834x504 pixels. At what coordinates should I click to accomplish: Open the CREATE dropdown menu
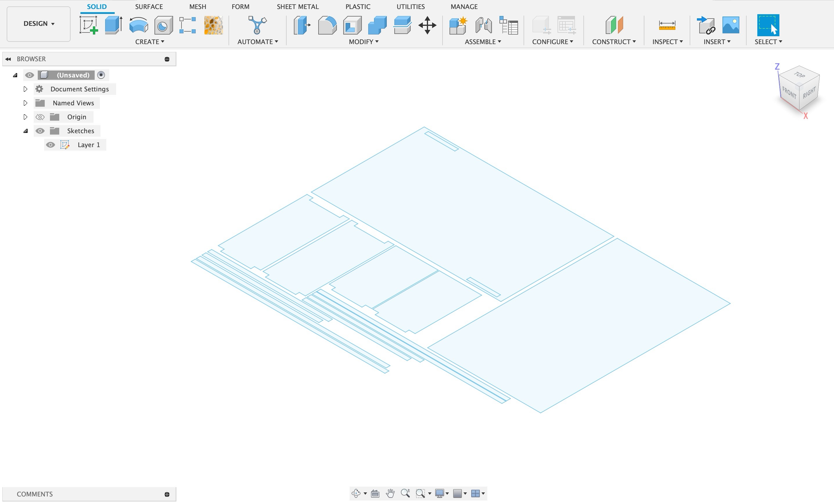[x=150, y=41]
